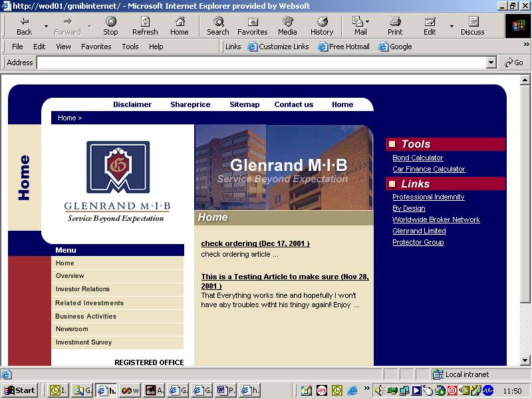
Task: Open the Media pane
Action: click(287, 26)
